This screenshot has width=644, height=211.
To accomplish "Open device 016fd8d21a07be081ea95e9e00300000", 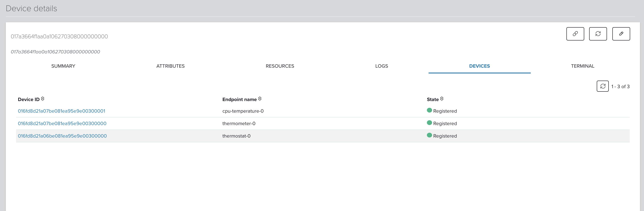I will point(62,124).
